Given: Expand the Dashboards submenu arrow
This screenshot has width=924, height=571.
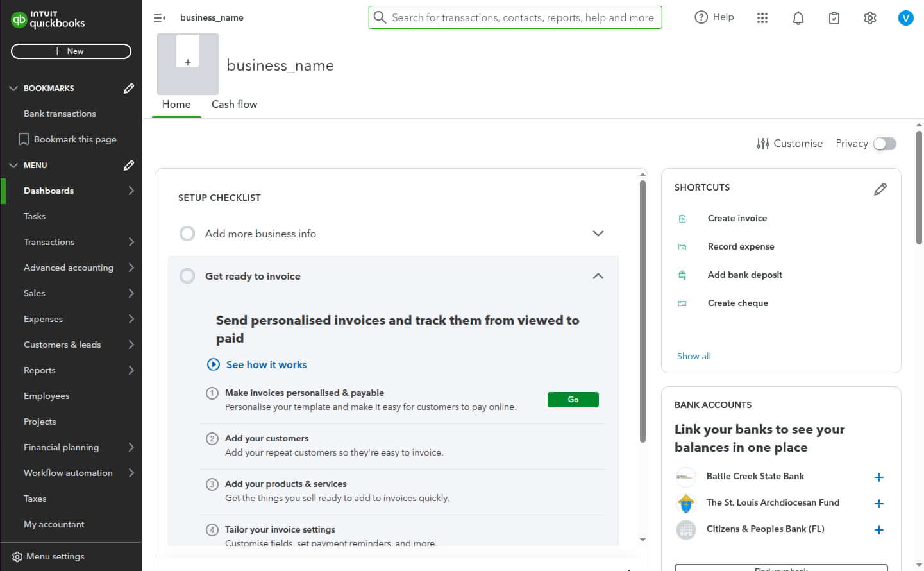Looking at the screenshot, I should pos(131,191).
